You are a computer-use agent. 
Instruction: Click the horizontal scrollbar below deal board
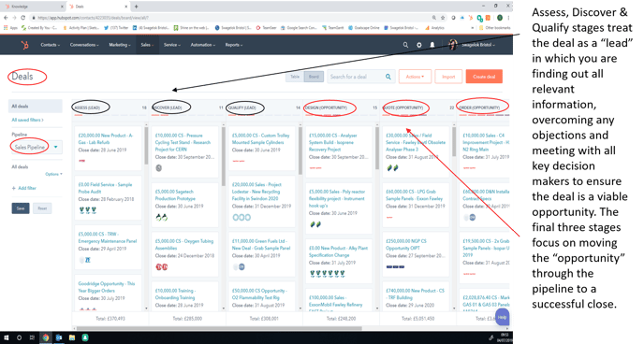pos(219,328)
